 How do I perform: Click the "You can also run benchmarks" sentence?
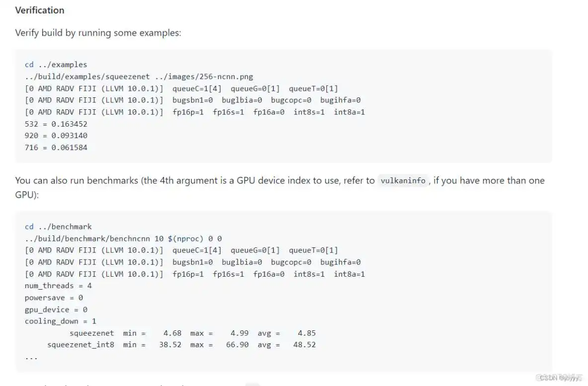coord(195,181)
